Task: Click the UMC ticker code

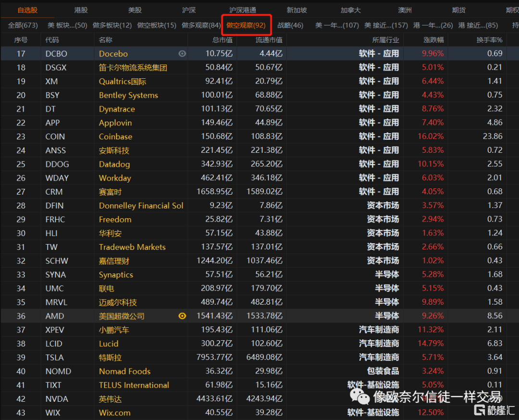Action: (54, 289)
